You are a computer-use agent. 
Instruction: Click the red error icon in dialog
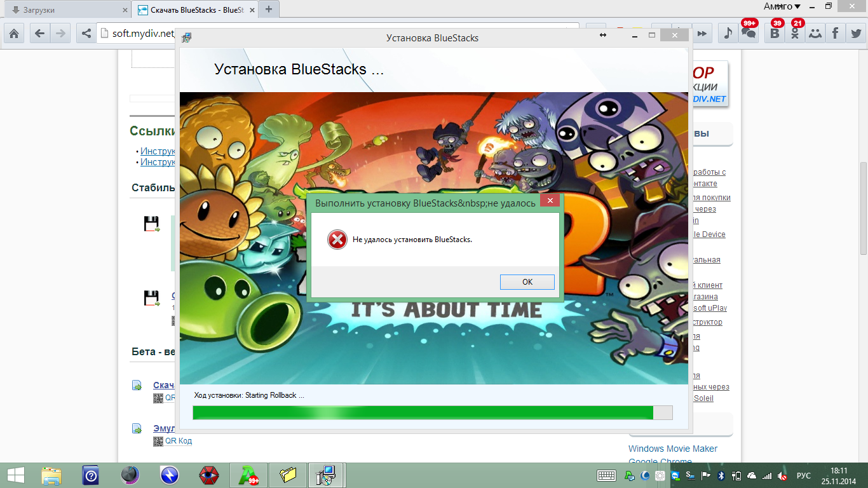[x=337, y=240]
